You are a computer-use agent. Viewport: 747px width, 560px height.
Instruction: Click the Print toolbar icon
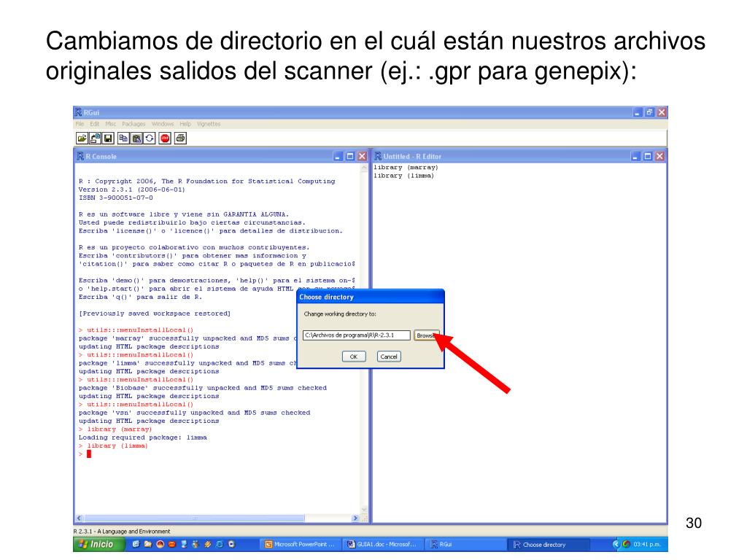click(180, 139)
